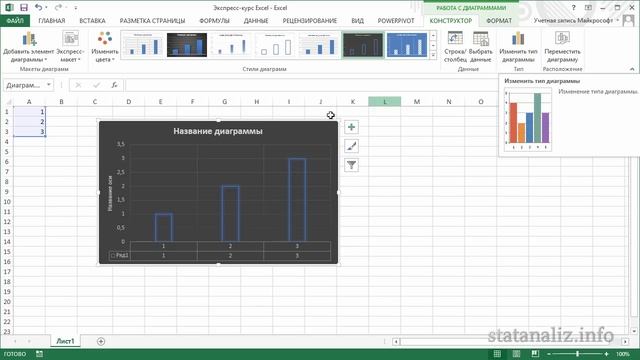Click the insert function fx icon

[115, 85]
